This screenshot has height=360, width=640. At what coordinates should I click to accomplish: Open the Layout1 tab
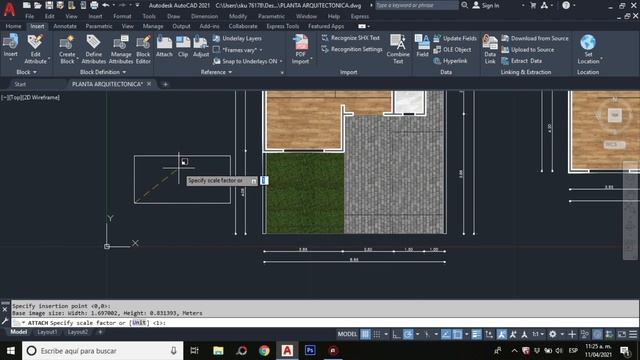coord(47,332)
